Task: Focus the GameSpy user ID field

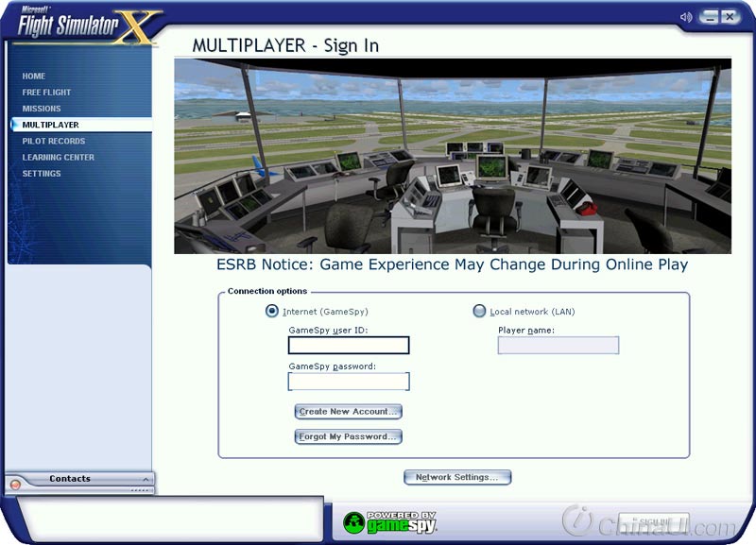Action: tap(349, 346)
